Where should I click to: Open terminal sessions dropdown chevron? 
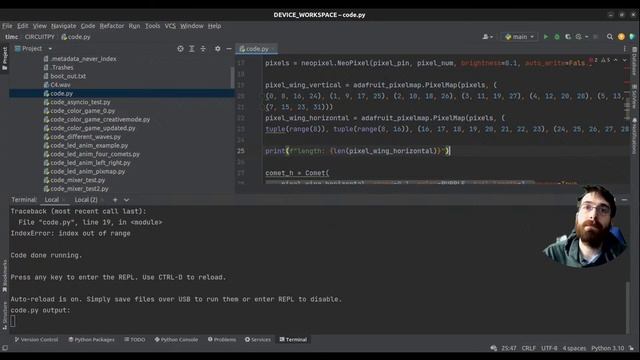127,200
